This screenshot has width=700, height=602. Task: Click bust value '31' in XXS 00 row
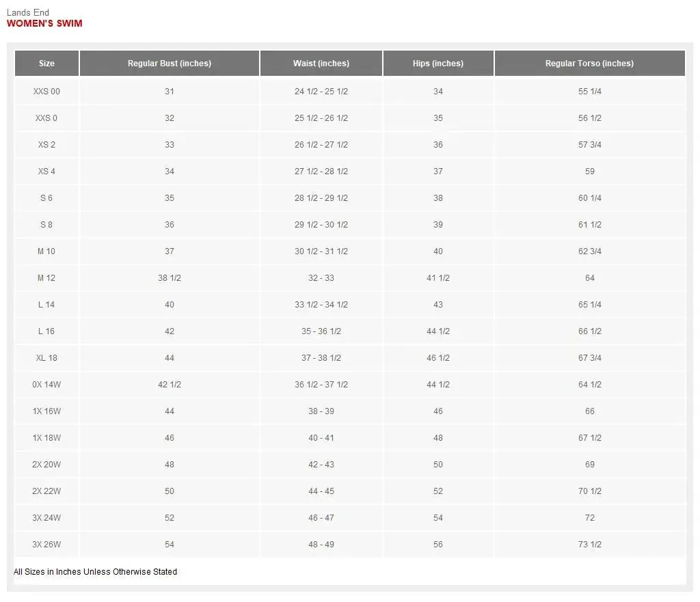[170, 91]
